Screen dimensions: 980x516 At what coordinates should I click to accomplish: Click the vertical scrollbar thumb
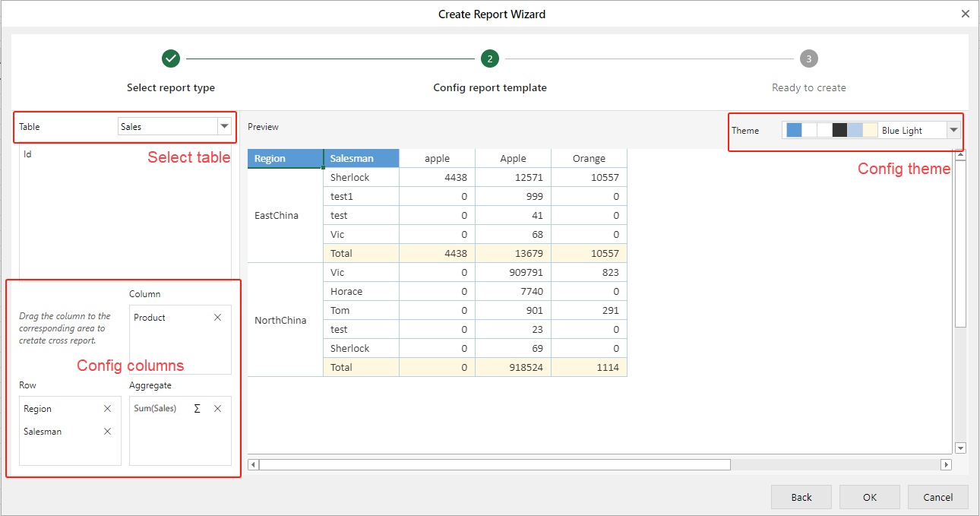(960, 244)
